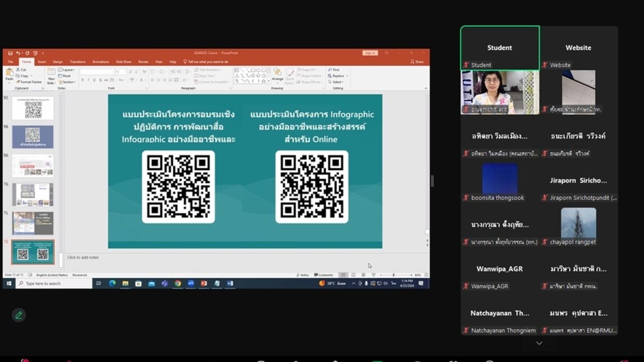Click the Tell me what you want to do field
This screenshot has width=644, height=362.
206,62
